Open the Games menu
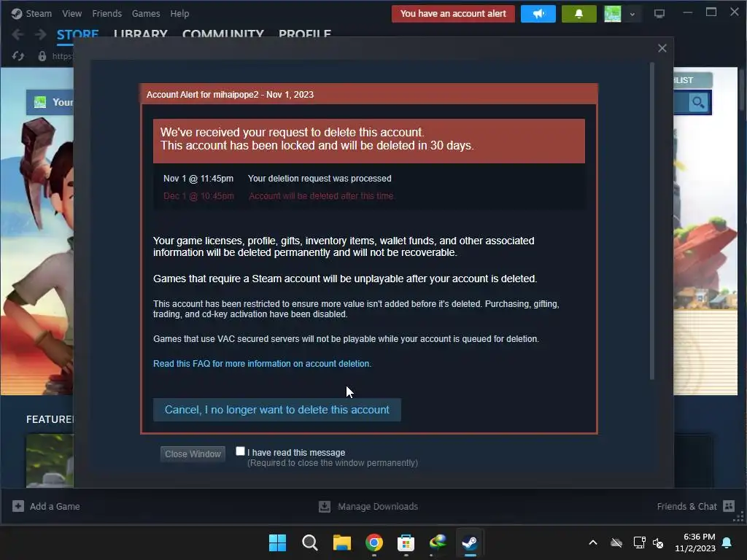747x560 pixels. pos(146,14)
